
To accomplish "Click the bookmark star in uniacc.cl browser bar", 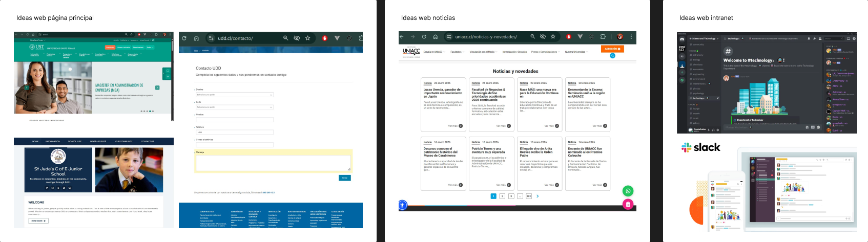I will click(553, 37).
